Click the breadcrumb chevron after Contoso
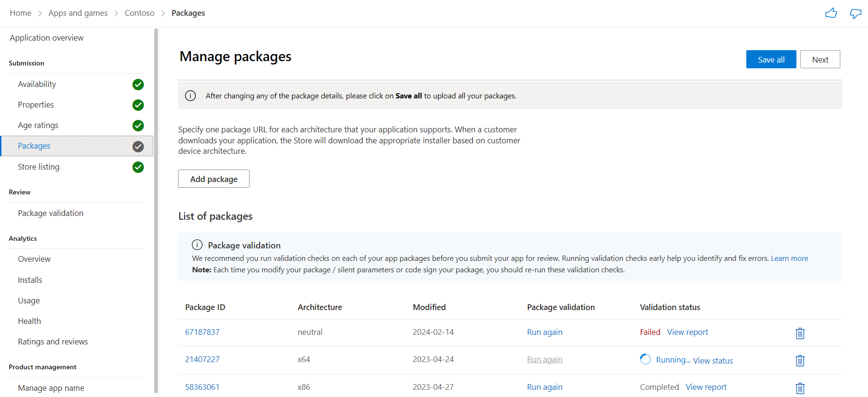The image size is (868, 397). (x=163, y=13)
